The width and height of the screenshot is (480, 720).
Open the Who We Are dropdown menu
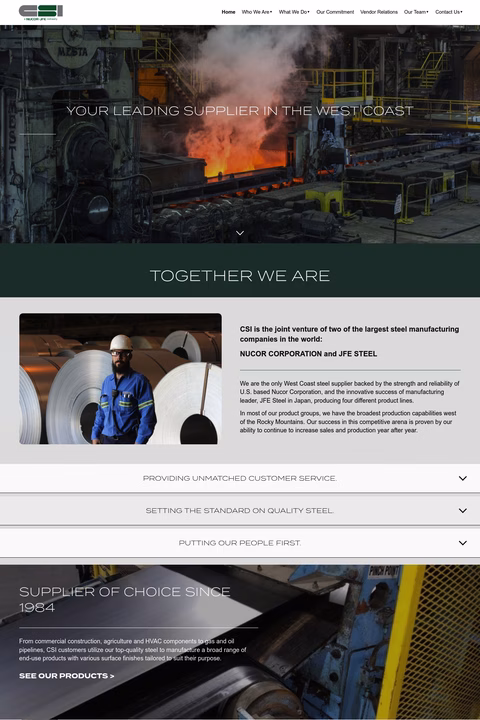point(257,12)
